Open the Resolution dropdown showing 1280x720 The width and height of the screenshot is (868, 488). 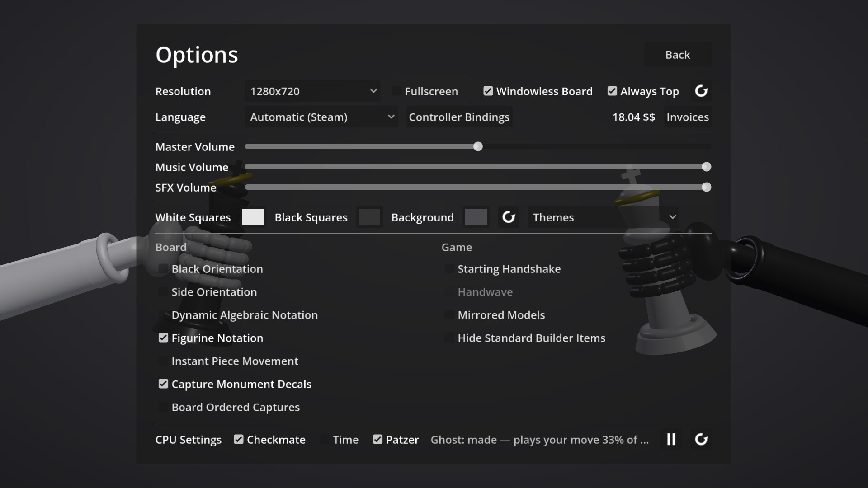(312, 91)
